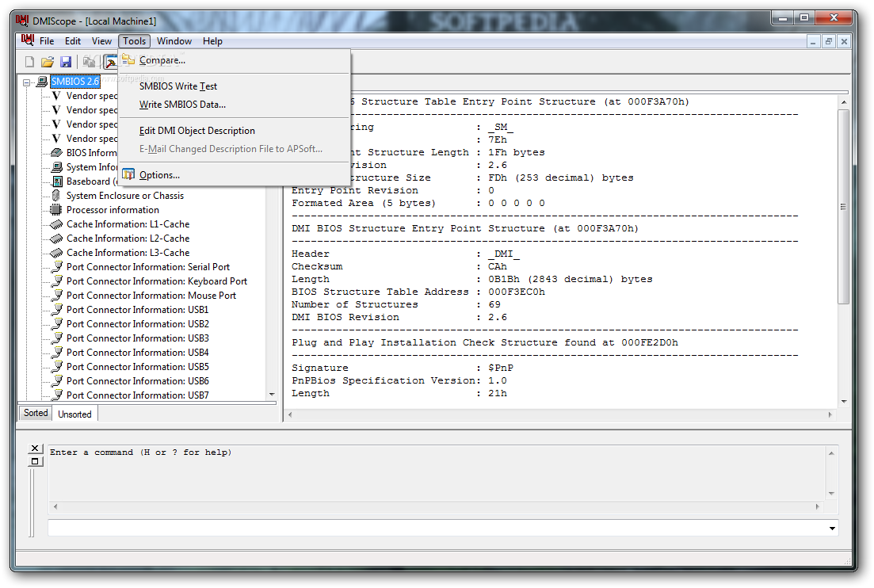Toggle the hammer tool toolbar button

click(x=111, y=62)
